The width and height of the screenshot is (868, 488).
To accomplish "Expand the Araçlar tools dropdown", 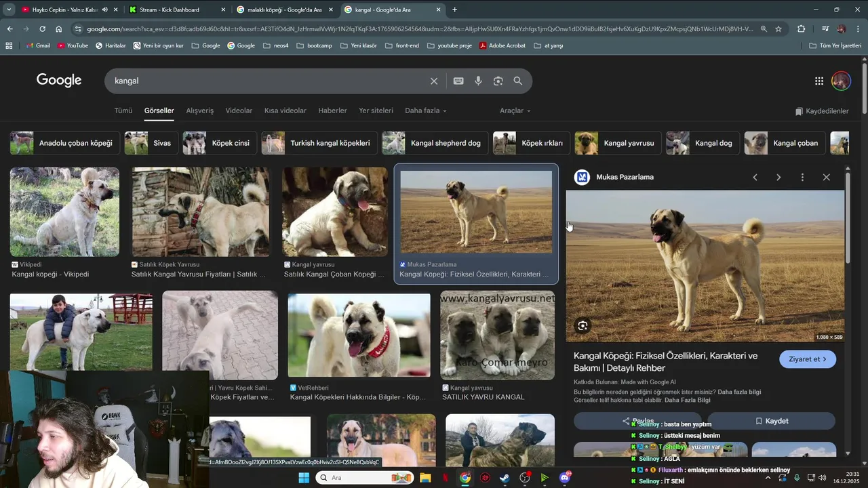I will [x=515, y=110].
